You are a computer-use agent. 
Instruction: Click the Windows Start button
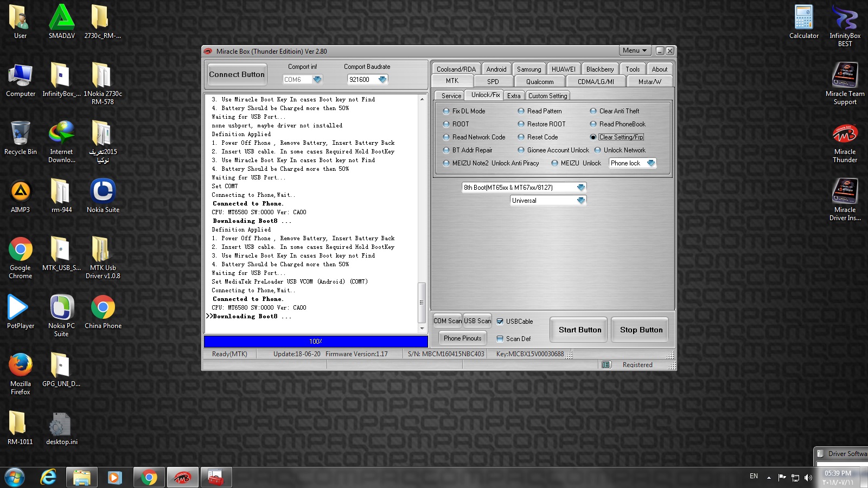tap(15, 477)
